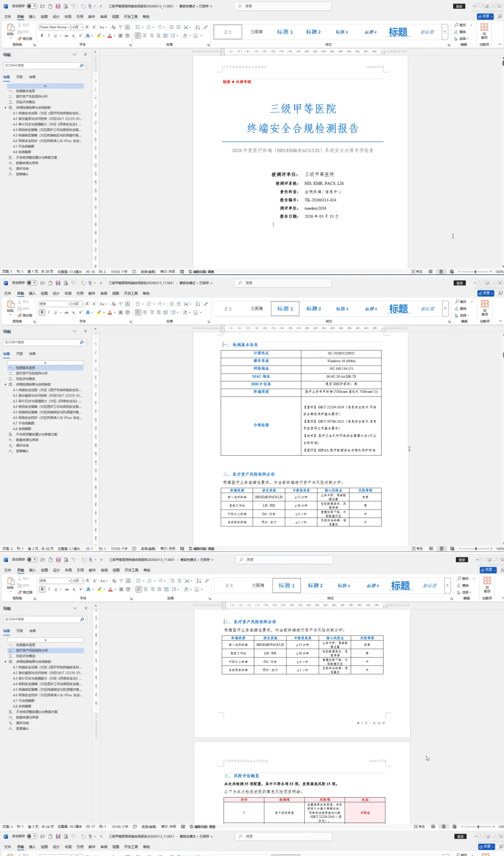Click 查找 Find icon in cover-page window's ribbon
Image resolution: width=504 pixels, height=856 pixels.
[x=461, y=25]
